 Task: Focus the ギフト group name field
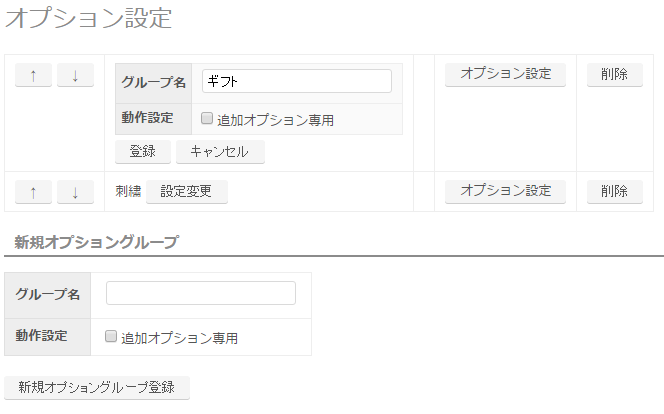297,81
